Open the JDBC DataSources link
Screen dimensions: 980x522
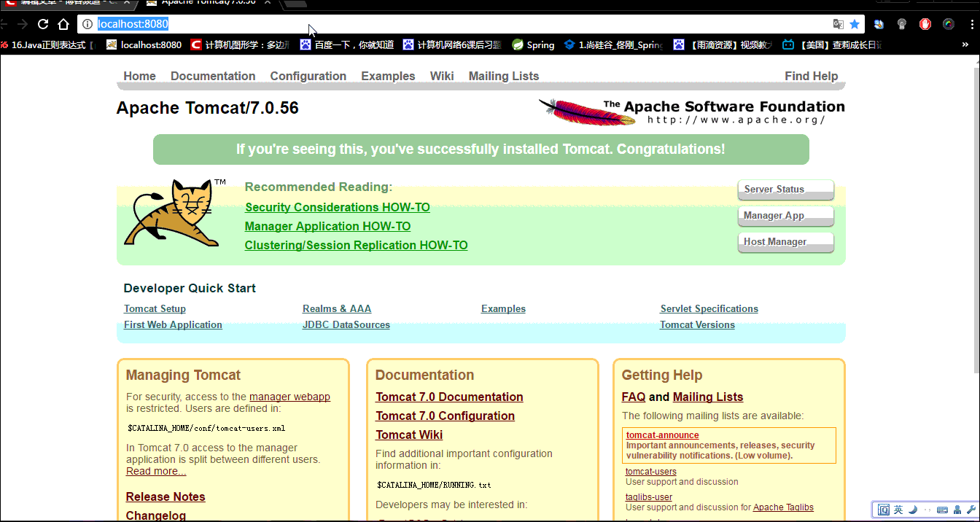(346, 324)
